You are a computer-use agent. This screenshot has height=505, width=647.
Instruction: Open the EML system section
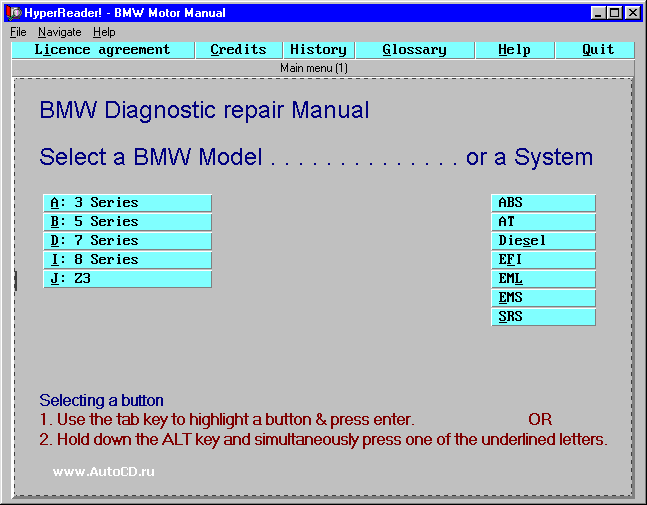543,279
